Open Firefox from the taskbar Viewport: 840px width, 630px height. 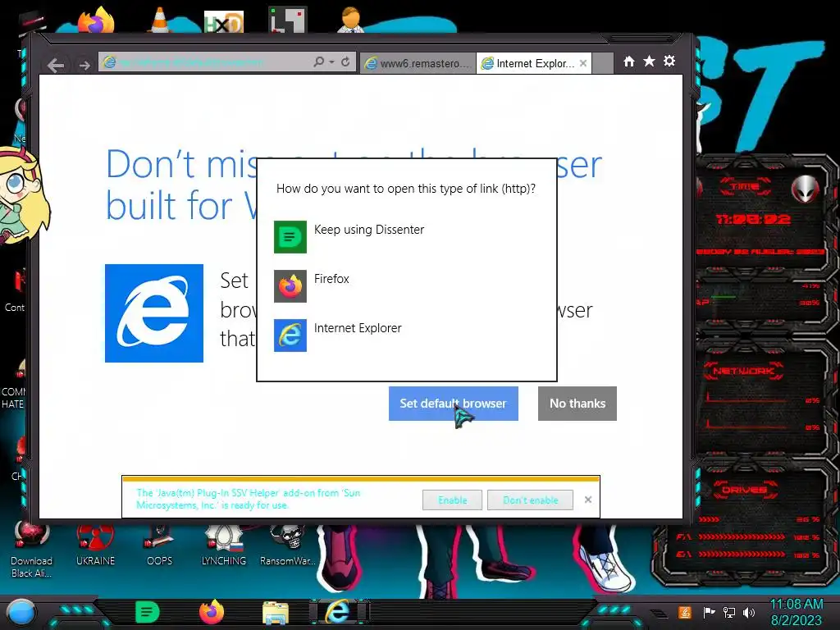212,612
